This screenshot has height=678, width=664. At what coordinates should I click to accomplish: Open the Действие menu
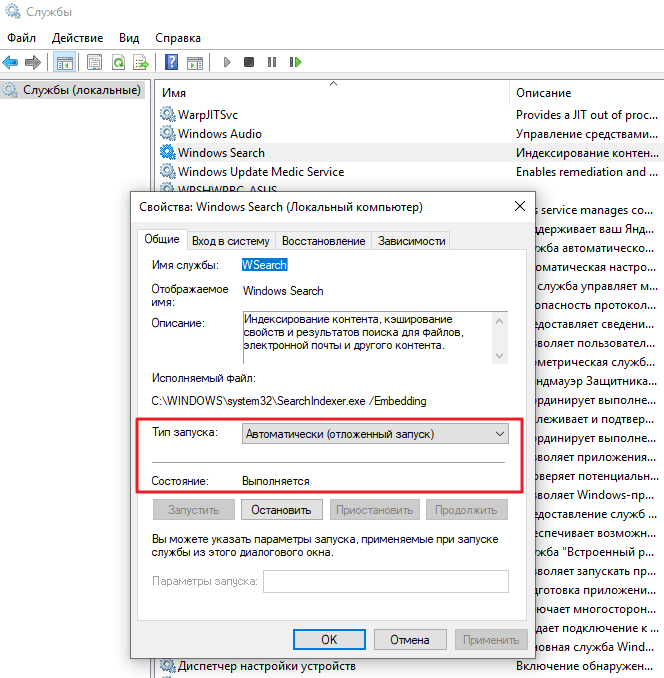click(77, 38)
